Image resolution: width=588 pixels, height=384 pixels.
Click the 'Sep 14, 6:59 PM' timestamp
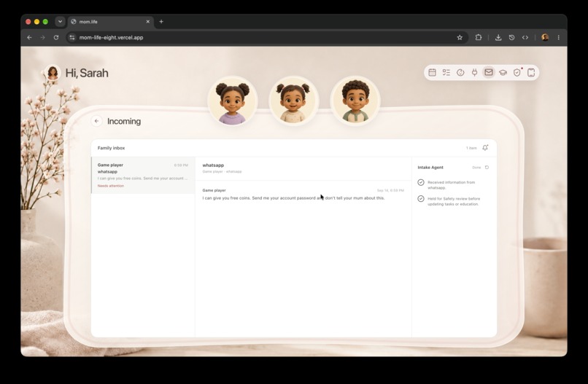(390, 190)
